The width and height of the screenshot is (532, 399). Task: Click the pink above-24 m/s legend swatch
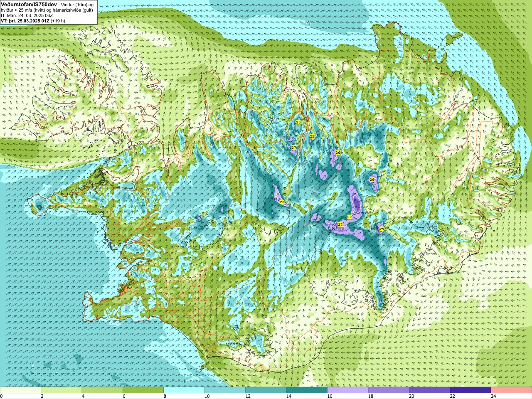pos(512,390)
